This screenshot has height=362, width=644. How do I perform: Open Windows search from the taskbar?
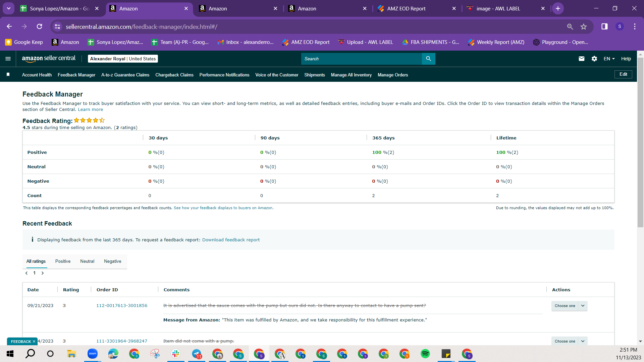click(30, 354)
